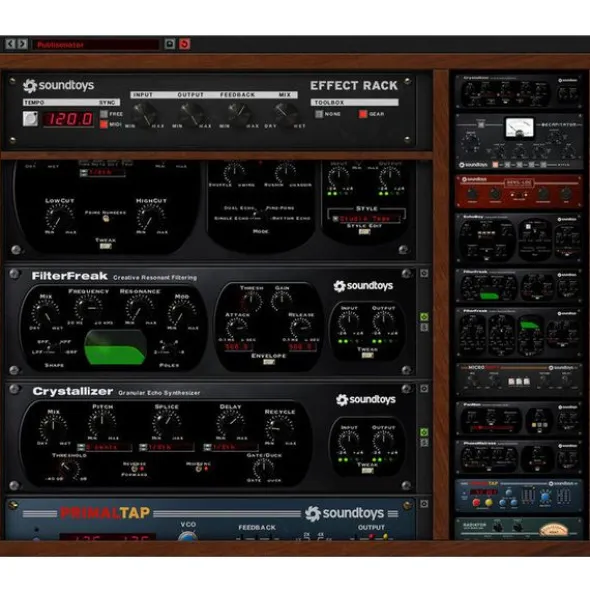Open the Crystallizer Delay value menu
The image size is (590, 591).
[x=231, y=447]
